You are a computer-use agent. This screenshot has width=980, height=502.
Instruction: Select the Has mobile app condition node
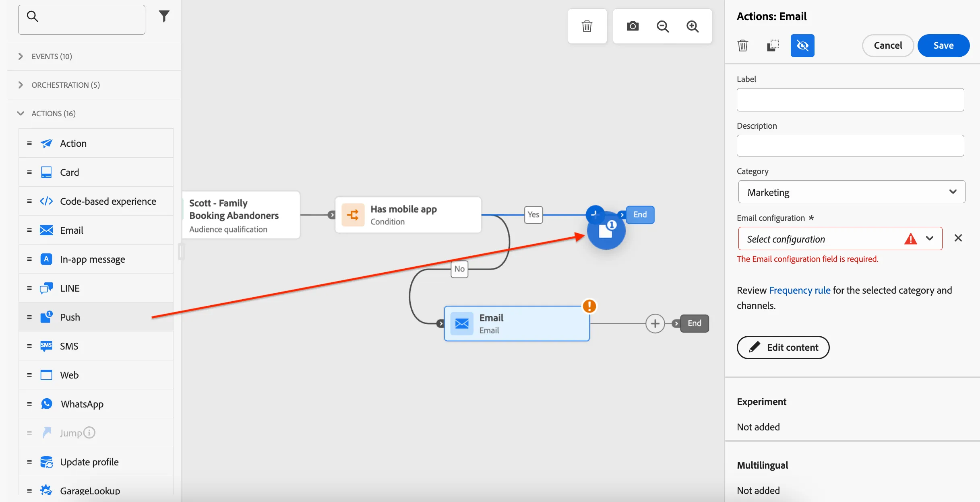[x=408, y=215]
